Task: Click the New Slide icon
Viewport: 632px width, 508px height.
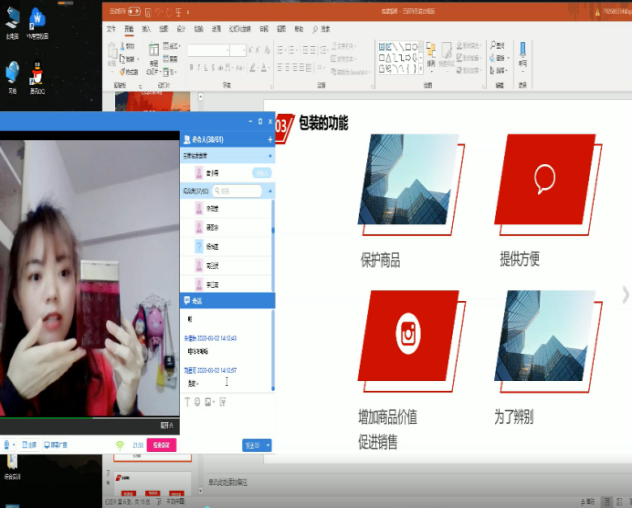Action: point(154,50)
